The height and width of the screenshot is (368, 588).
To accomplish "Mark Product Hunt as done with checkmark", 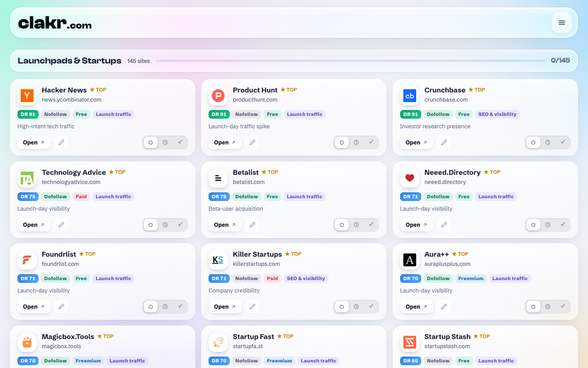I will tap(371, 143).
